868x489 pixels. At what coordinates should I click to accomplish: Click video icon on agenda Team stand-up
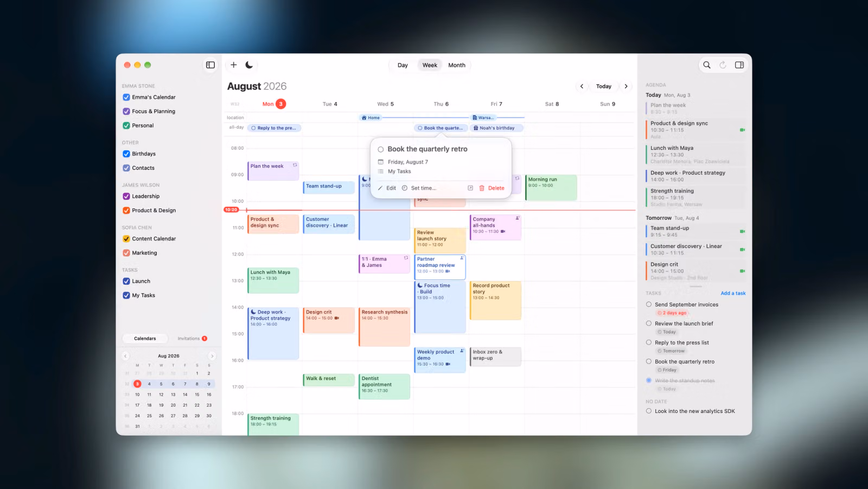coord(742,232)
